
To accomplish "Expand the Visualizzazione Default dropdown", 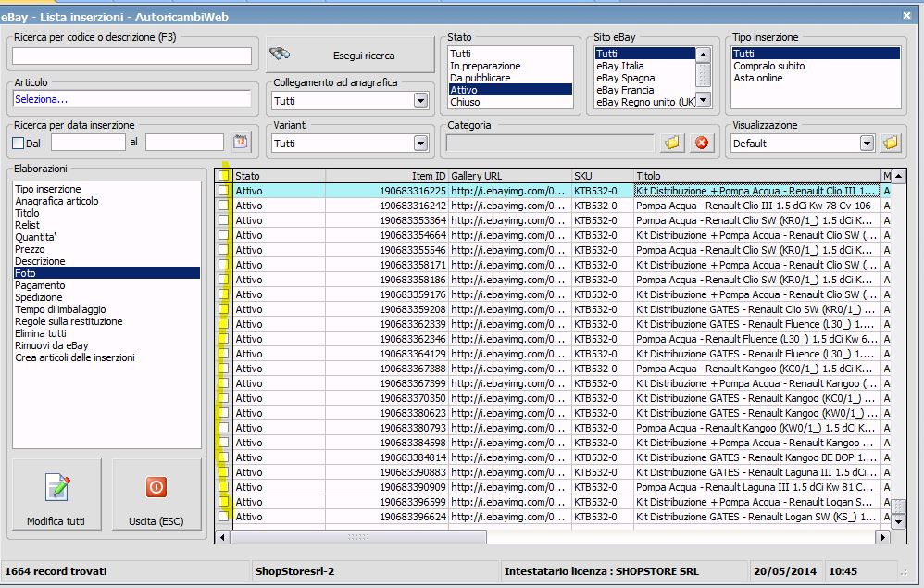I will [867, 144].
